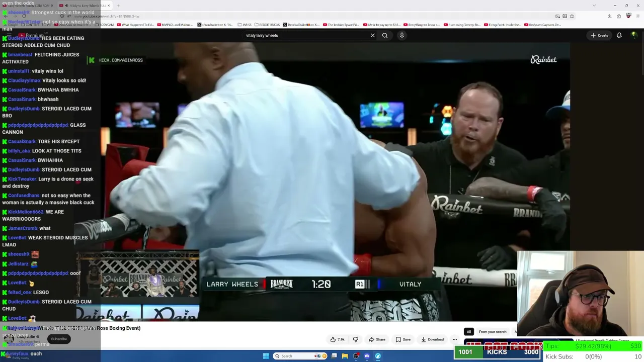Open the Windows Start menu
Image resolution: width=644 pixels, height=362 pixels.
[x=266, y=356]
